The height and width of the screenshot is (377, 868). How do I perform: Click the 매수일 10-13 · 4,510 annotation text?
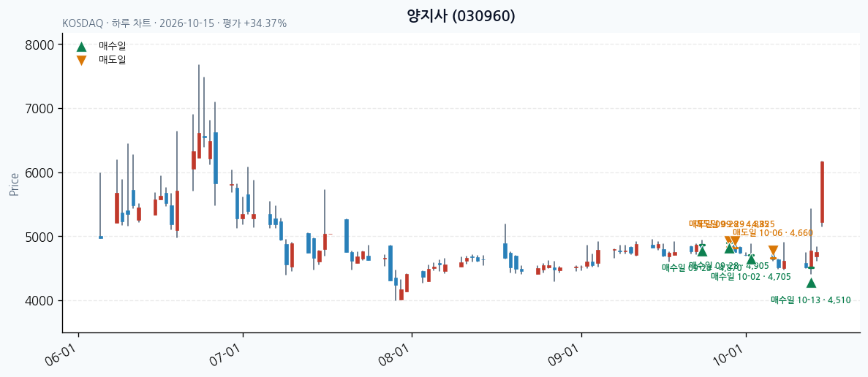click(x=811, y=300)
